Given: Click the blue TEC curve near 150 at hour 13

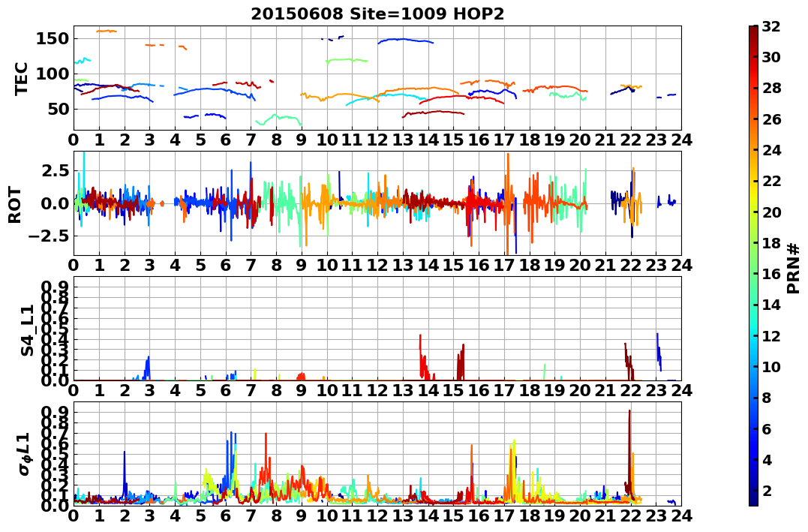Looking at the screenshot, I should (406, 40).
